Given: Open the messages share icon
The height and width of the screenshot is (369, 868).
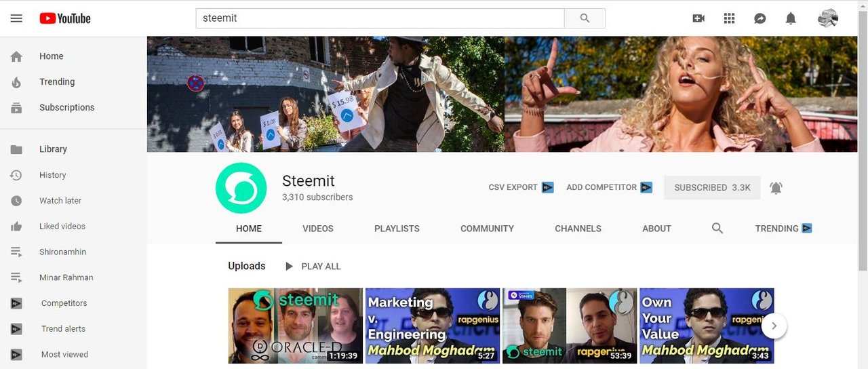Looking at the screenshot, I should point(760,18).
